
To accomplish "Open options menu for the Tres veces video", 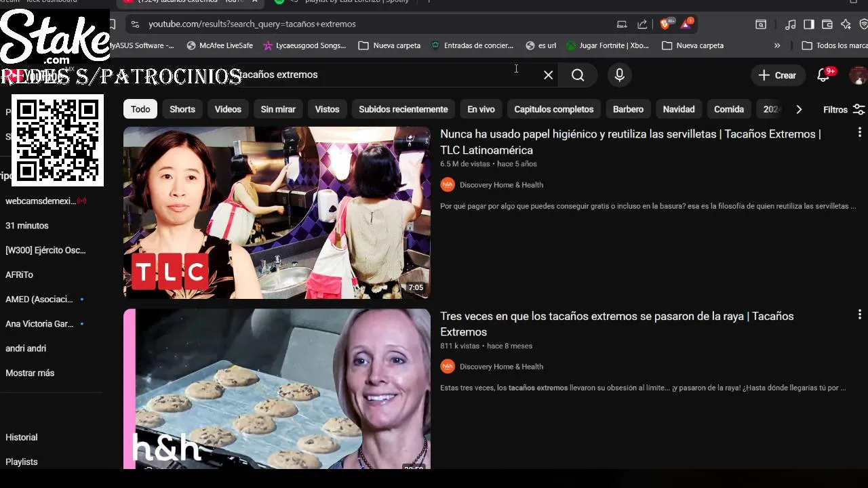I will pyautogui.click(x=859, y=314).
